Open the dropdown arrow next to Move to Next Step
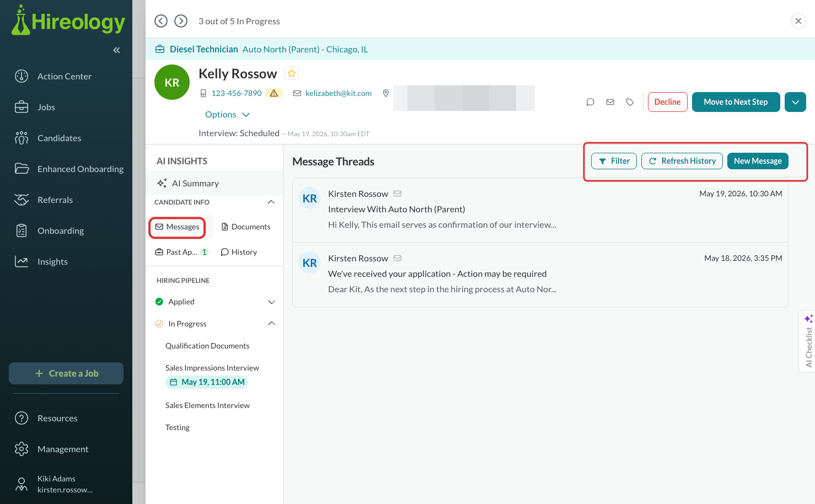Image resolution: width=815 pixels, height=504 pixels. (x=795, y=102)
